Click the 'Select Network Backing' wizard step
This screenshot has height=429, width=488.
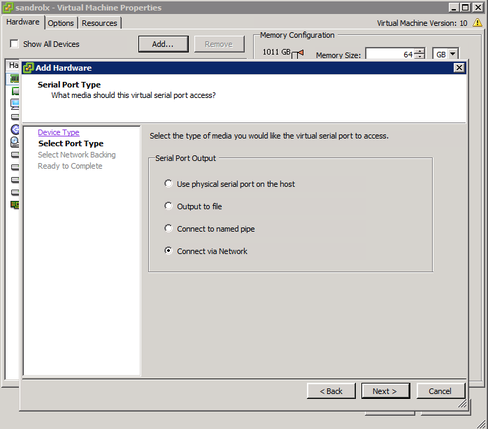click(x=77, y=155)
